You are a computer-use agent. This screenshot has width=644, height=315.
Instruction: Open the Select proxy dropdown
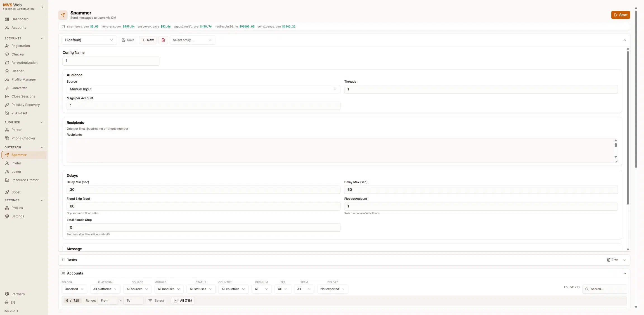[x=192, y=40]
